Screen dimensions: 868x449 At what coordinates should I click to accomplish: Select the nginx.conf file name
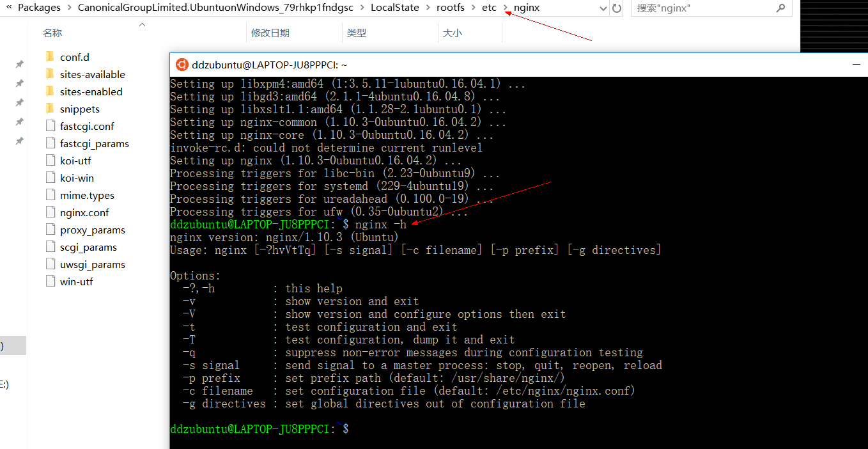[x=84, y=212]
